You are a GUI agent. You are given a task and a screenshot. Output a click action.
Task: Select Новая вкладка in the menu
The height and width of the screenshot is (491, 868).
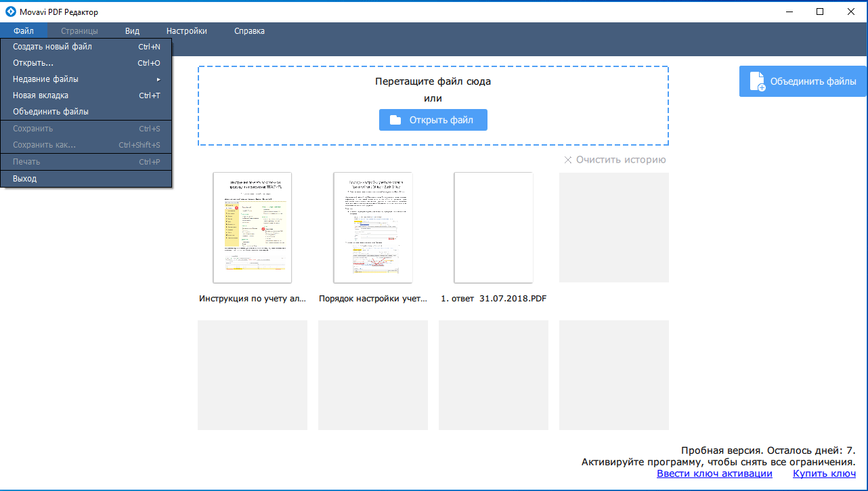(x=86, y=95)
